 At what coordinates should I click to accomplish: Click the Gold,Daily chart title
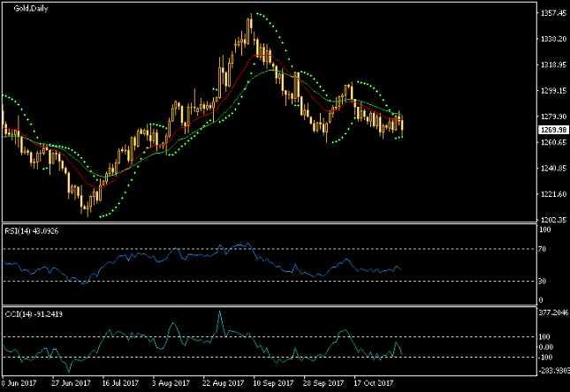click(x=31, y=8)
